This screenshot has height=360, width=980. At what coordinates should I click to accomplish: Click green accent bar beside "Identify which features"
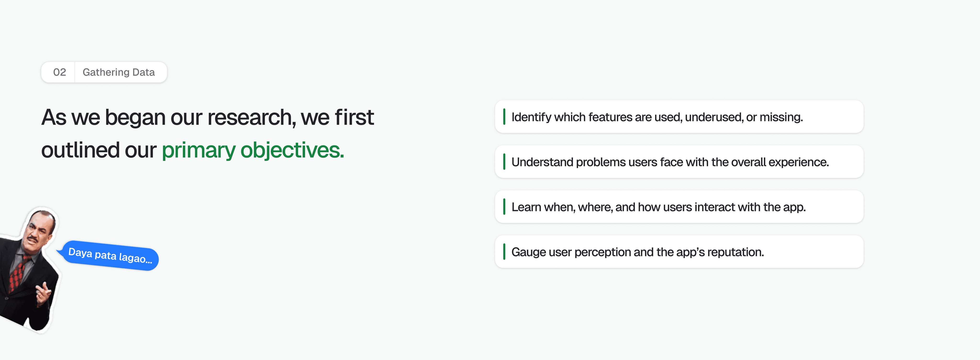[504, 116]
